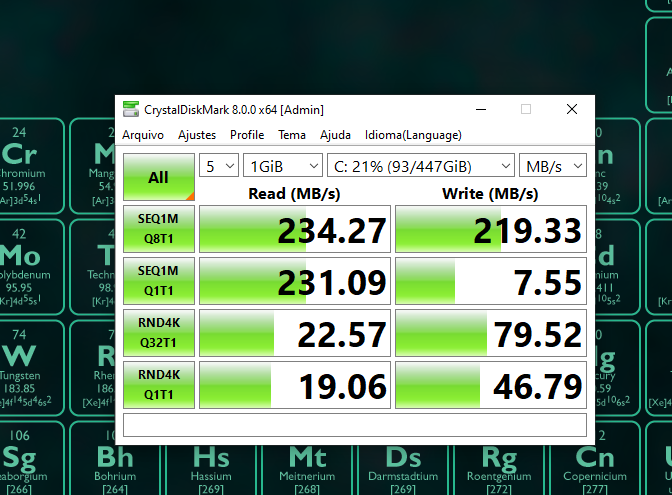The width and height of the screenshot is (672, 495).
Task: Run the SEQ1M Q1T1 test
Action: 159,281
